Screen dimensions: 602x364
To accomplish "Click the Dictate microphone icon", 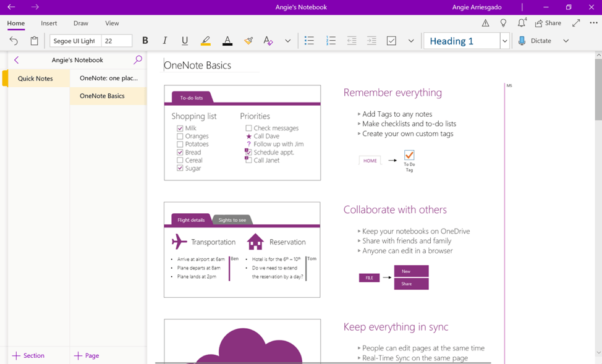I will tap(522, 41).
